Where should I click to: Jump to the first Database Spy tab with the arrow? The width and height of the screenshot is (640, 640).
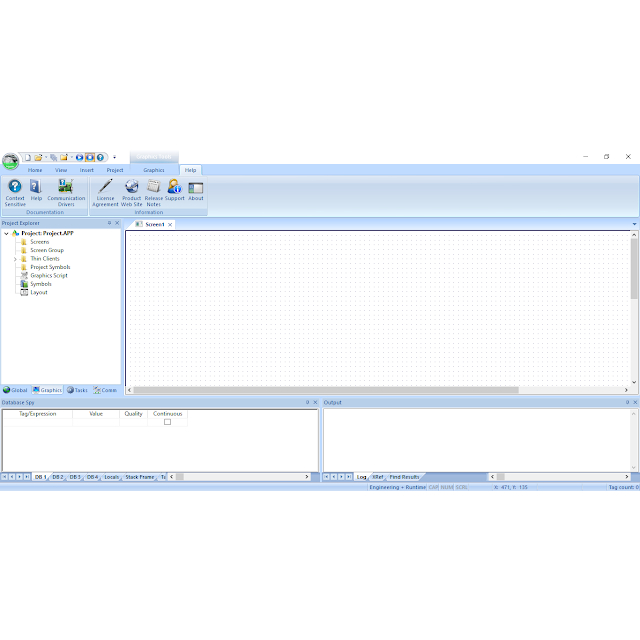[x=4, y=477]
